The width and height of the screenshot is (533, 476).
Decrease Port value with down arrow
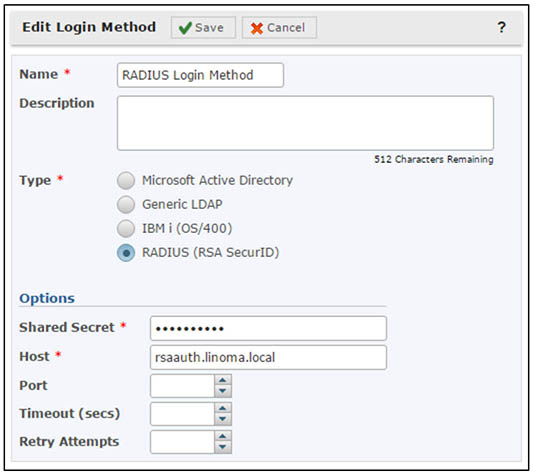[x=223, y=391]
